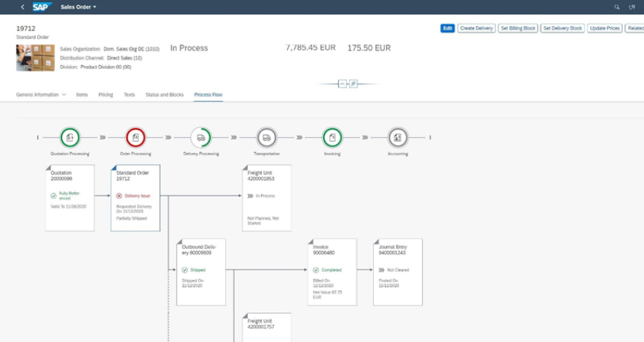Click Accounting lane icon
This screenshot has height=342, width=644.
tap(398, 137)
